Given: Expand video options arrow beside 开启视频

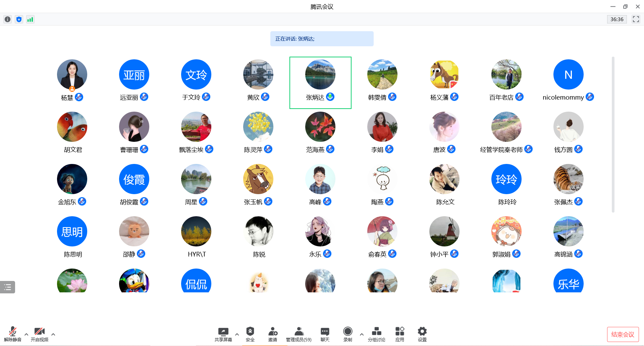Looking at the screenshot, I should (53, 334).
